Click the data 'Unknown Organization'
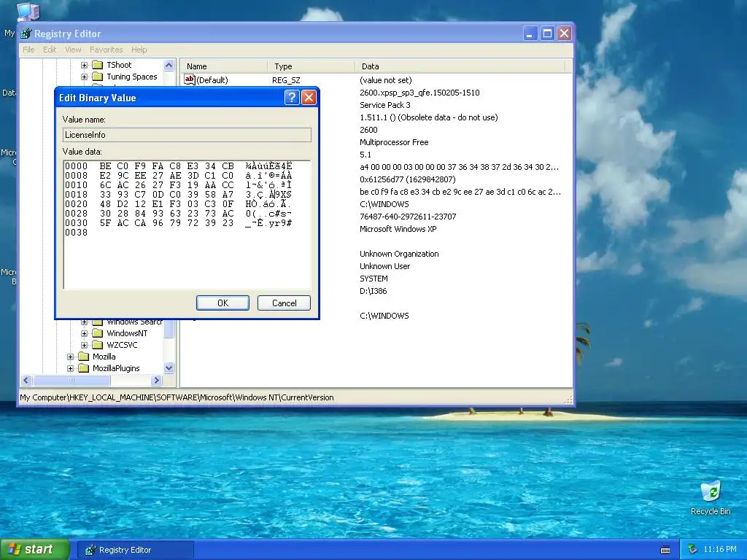Image resolution: width=747 pixels, height=560 pixels. [x=399, y=254]
